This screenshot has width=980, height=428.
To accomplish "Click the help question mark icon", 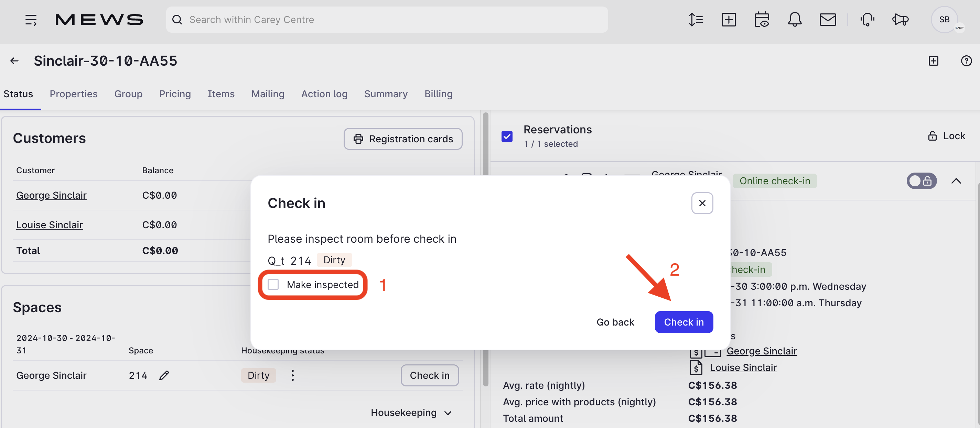I will tap(966, 61).
